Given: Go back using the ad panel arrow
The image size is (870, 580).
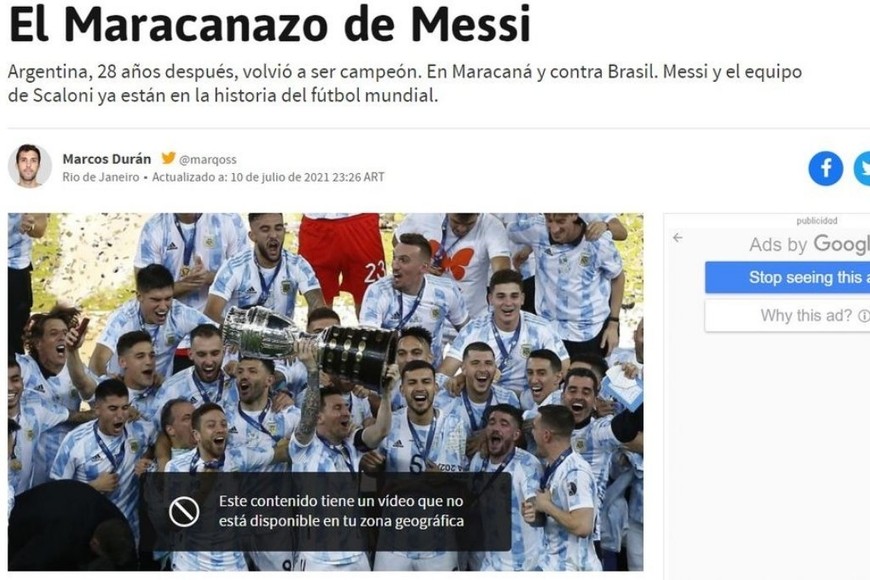Looking at the screenshot, I should pyautogui.click(x=677, y=238).
